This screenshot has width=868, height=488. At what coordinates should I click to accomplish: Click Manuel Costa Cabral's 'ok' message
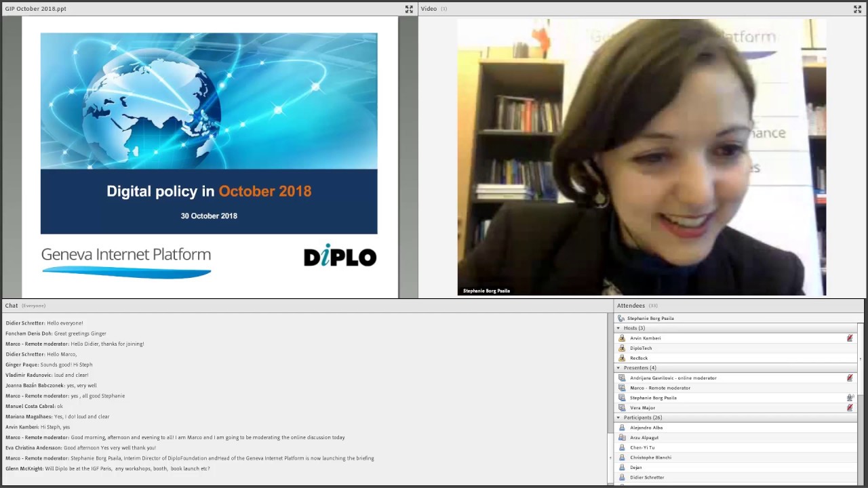coord(34,407)
